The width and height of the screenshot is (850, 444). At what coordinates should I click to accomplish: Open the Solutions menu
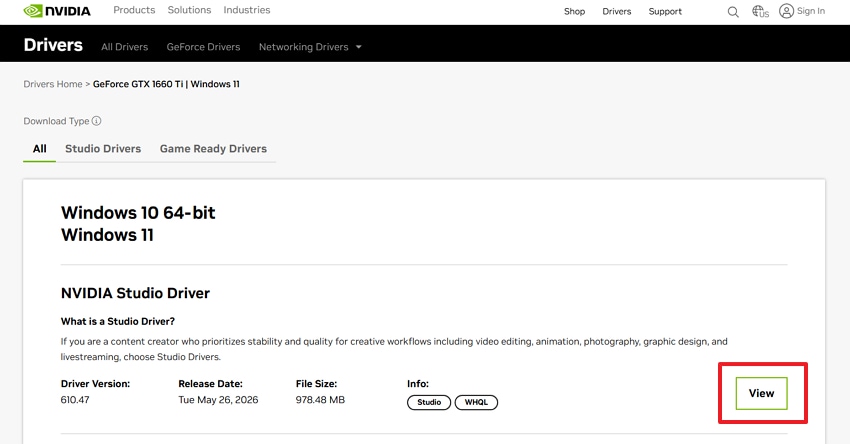189,10
